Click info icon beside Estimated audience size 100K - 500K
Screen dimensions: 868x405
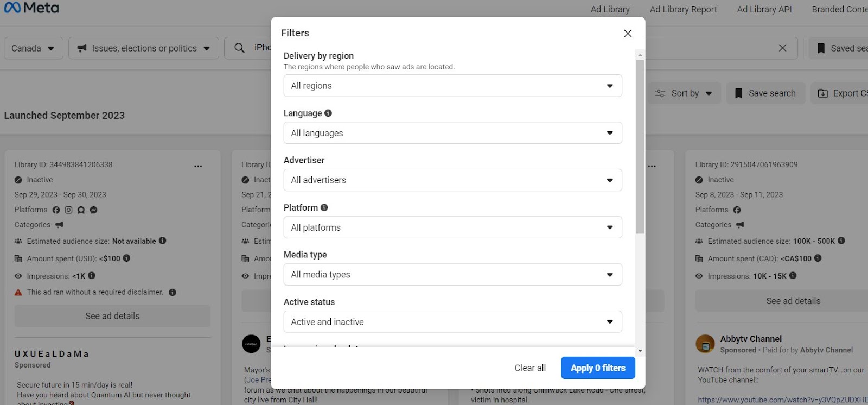pyautogui.click(x=841, y=241)
